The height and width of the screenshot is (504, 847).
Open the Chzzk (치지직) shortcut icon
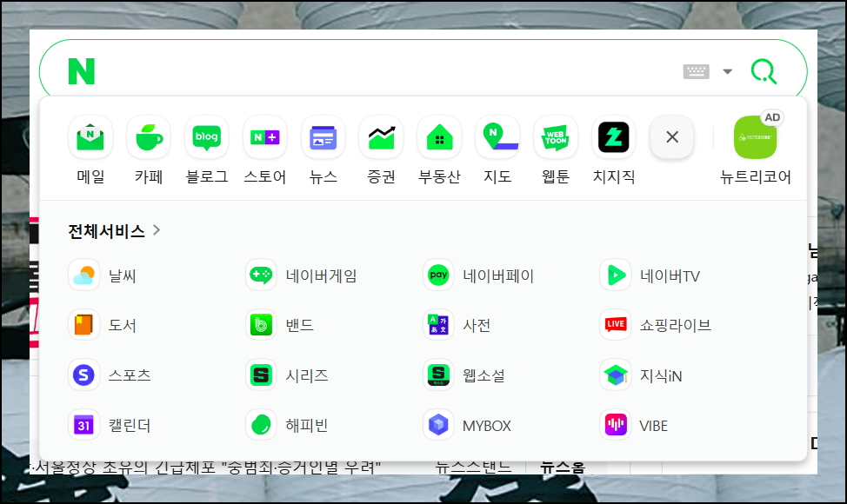614,137
